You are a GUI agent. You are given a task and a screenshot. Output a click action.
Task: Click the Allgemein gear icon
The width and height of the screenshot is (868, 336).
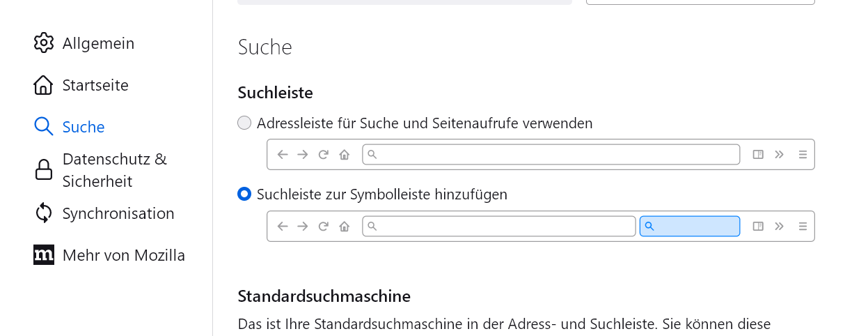point(43,43)
